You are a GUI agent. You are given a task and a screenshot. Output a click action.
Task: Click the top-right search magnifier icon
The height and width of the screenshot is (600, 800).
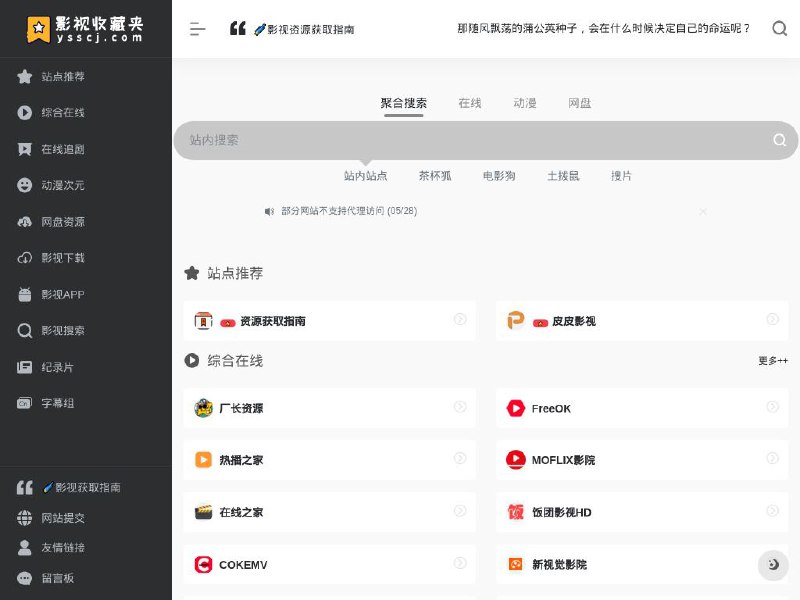click(x=780, y=29)
